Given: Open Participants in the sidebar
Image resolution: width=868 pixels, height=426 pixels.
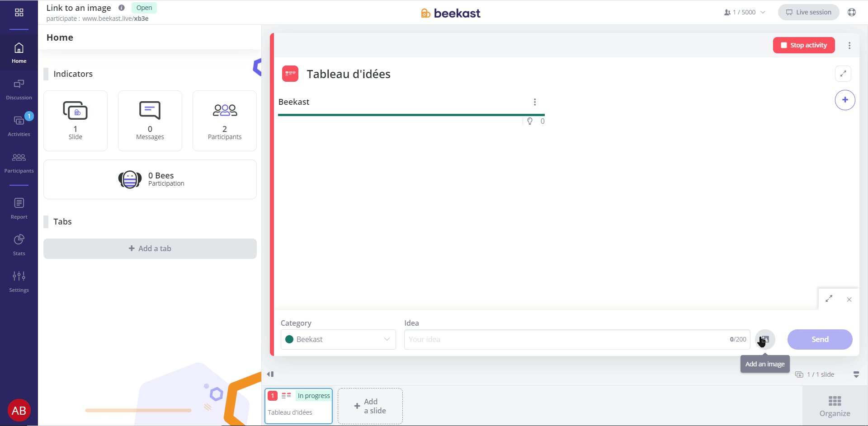Looking at the screenshot, I should point(19,163).
